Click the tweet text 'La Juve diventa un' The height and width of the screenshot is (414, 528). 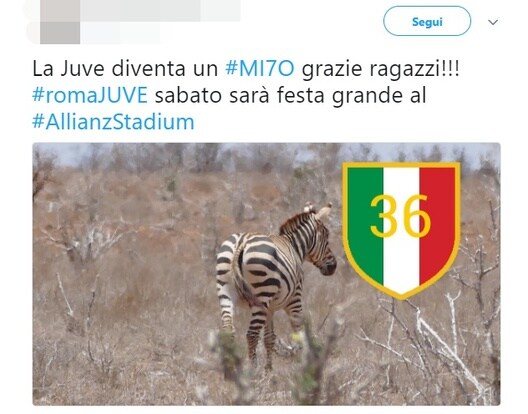pos(125,68)
